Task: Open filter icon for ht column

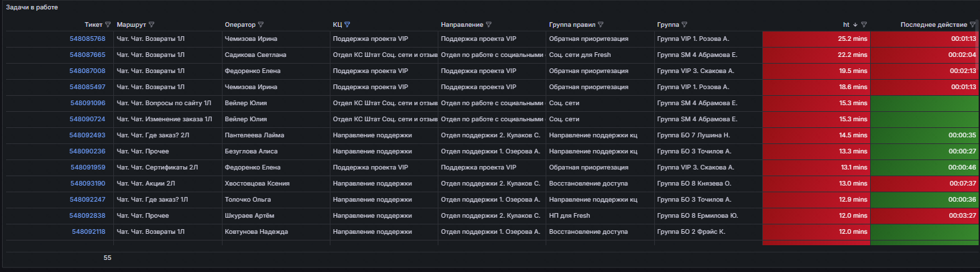Action: pos(864,24)
